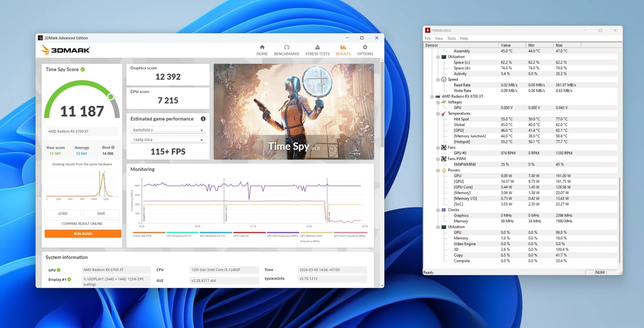Click HWMonitor vertical scrollbar thumb
This screenshot has height=328, width=644.
click(620, 220)
